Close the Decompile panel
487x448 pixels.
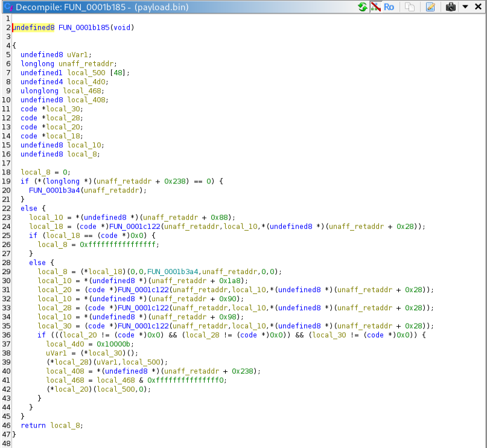coord(479,7)
